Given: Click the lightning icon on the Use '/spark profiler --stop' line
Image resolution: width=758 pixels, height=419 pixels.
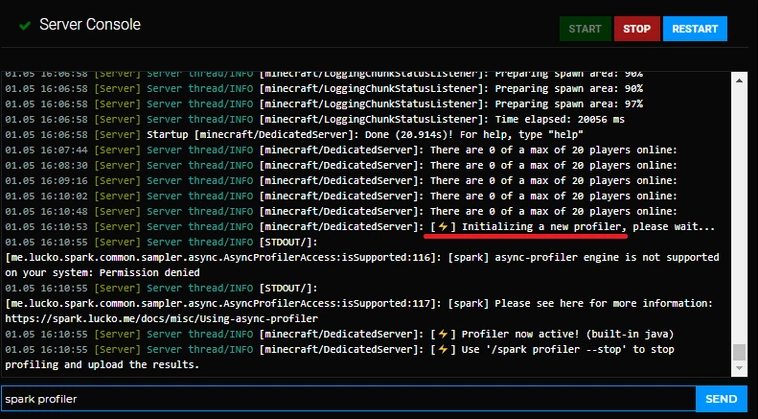Looking at the screenshot, I should tap(443, 349).
